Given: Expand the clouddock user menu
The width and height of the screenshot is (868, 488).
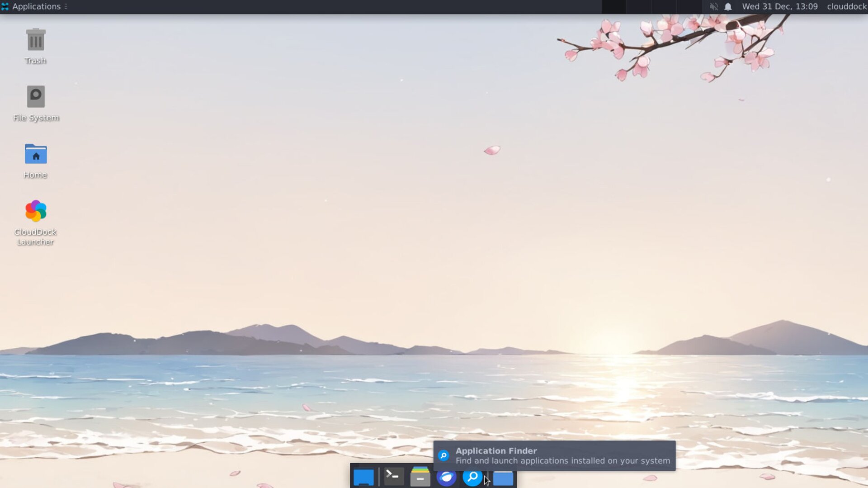Looking at the screenshot, I should click(x=846, y=6).
